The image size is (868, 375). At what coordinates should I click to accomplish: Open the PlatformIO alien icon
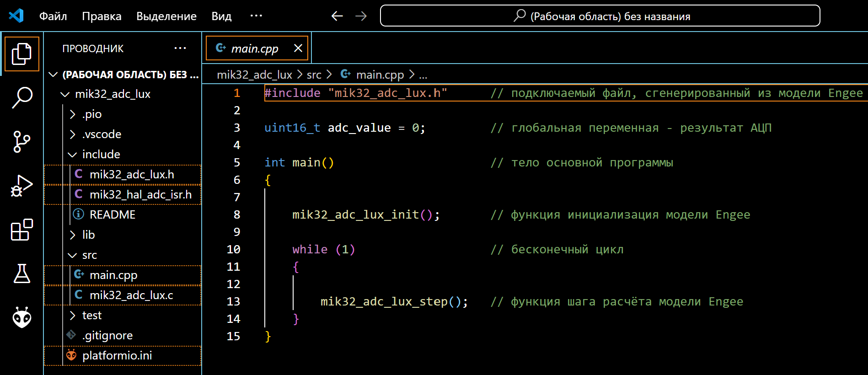[x=21, y=317]
